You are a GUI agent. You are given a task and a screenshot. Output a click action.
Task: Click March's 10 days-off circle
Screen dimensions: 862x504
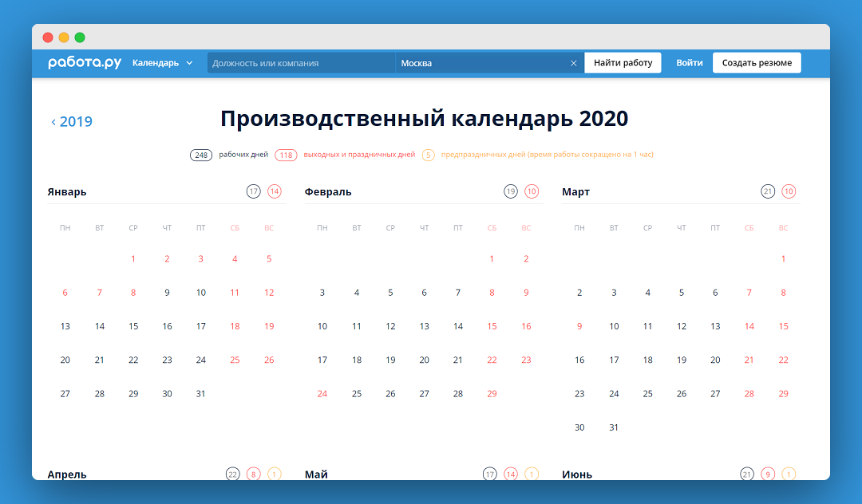coord(789,191)
